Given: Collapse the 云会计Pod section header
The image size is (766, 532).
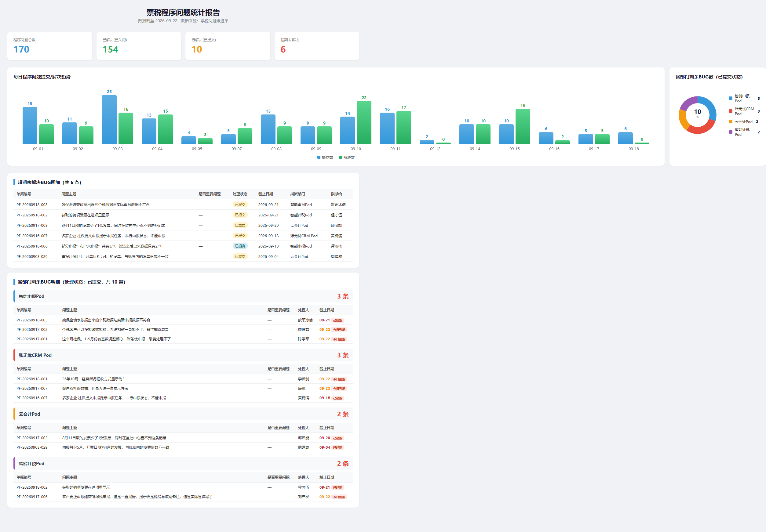Looking at the screenshot, I should point(183,414).
